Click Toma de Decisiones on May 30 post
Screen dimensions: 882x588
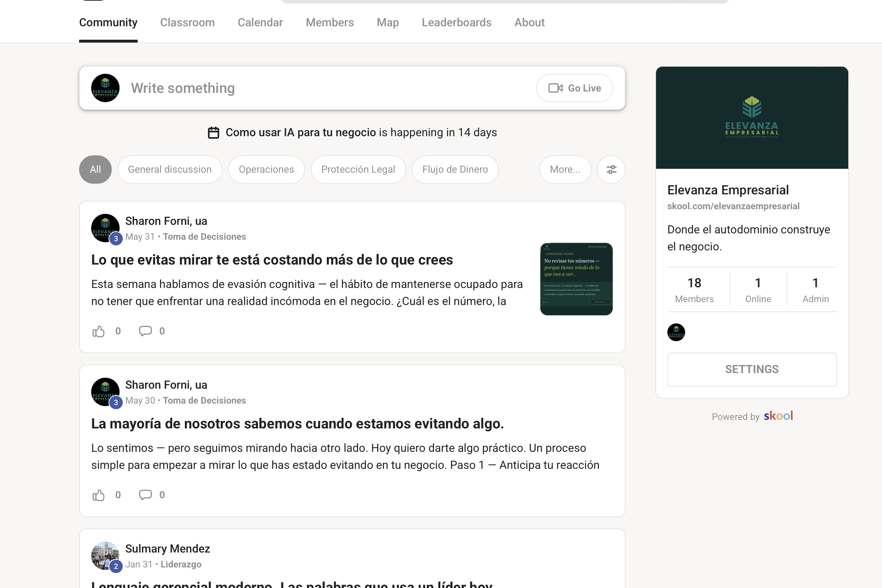204,400
